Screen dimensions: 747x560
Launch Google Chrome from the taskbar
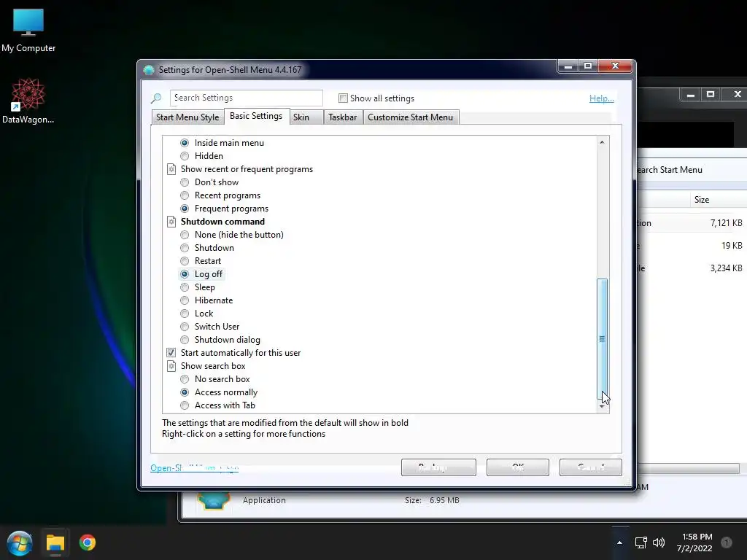pyautogui.click(x=88, y=542)
